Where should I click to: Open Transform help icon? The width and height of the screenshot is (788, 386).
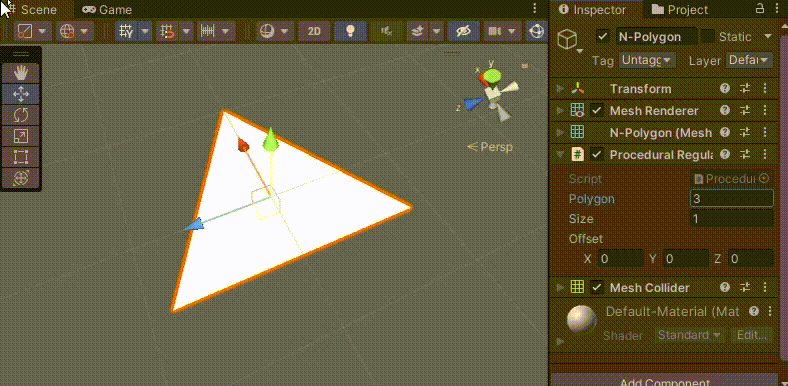tap(725, 89)
